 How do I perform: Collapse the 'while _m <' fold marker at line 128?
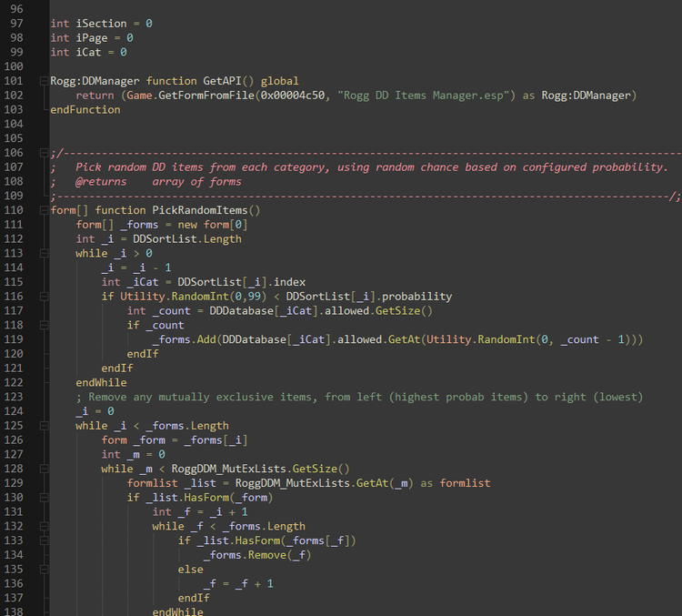44,469
